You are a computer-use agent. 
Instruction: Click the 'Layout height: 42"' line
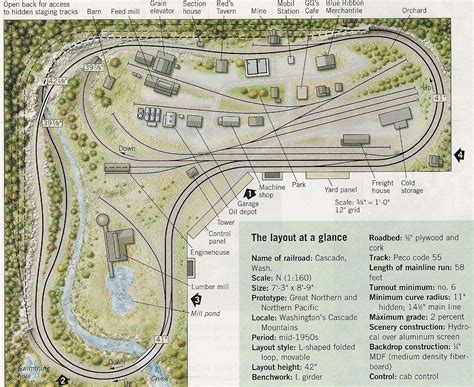(x=284, y=367)
